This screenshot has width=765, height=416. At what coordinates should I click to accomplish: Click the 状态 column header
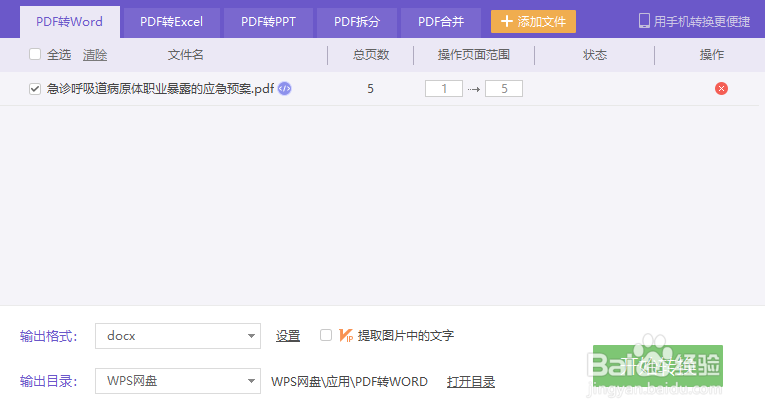point(595,55)
